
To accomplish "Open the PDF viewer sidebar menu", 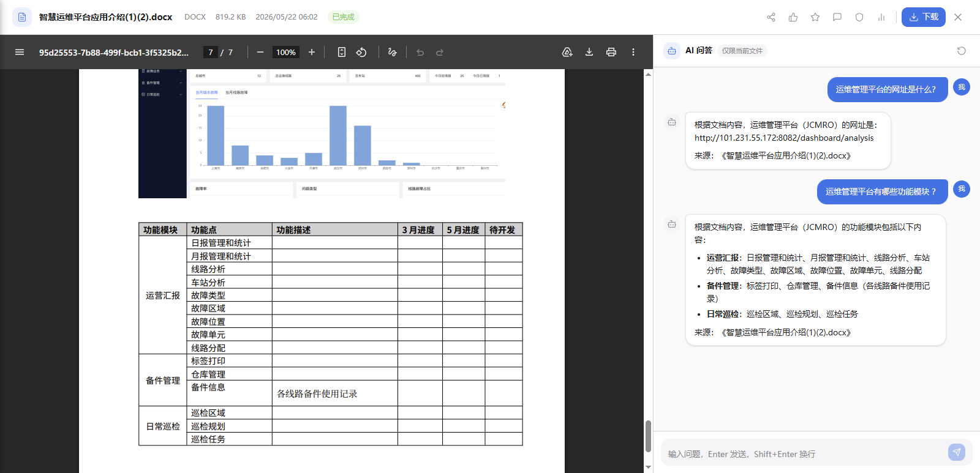I will 20,52.
